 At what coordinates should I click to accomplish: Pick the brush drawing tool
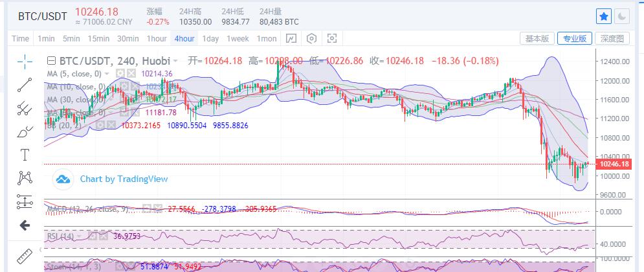click(x=25, y=131)
